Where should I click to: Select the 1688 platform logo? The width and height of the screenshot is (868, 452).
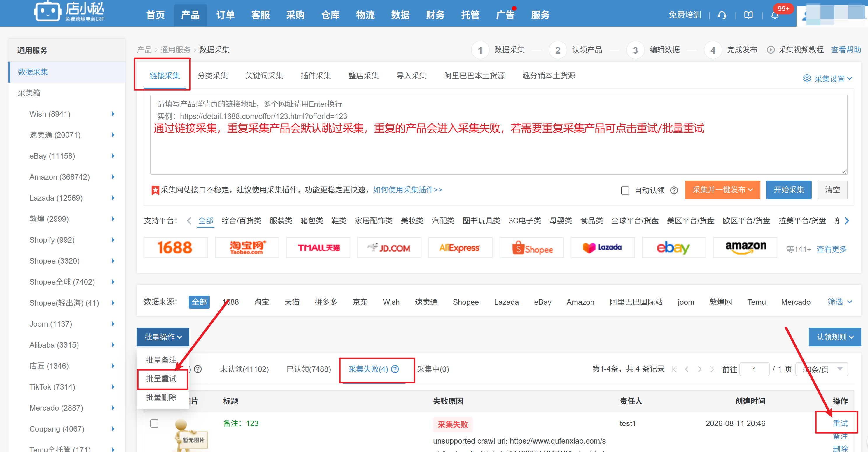176,248
